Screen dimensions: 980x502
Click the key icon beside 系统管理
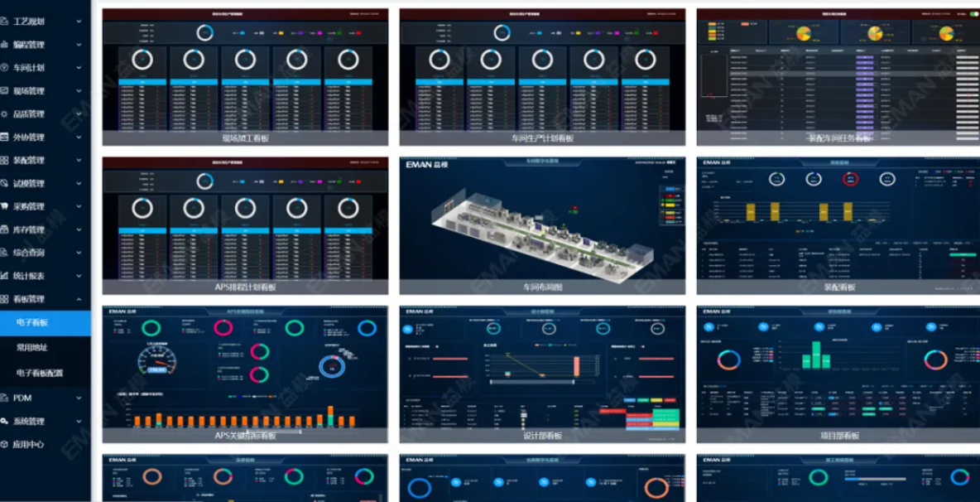click(x=4, y=421)
